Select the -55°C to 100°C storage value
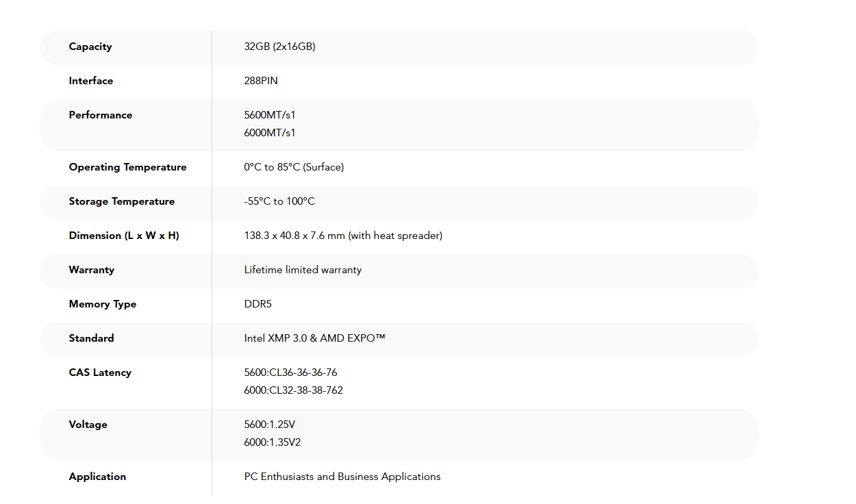This screenshot has height=504, width=856. pyautogui.click(x=279, y=201)
